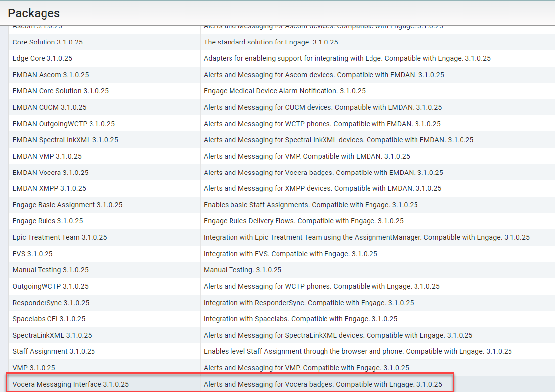Select EMDAN SpectraLinkXML 3.1.0.25 row
Image resolution: width=555 pixels, height=392 pixels.
point(65,140)
